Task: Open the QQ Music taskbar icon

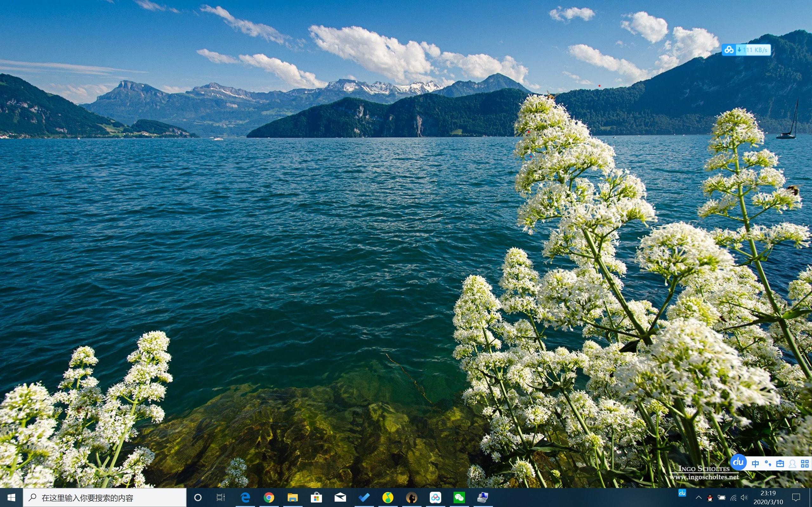Action: coord(388,497)
